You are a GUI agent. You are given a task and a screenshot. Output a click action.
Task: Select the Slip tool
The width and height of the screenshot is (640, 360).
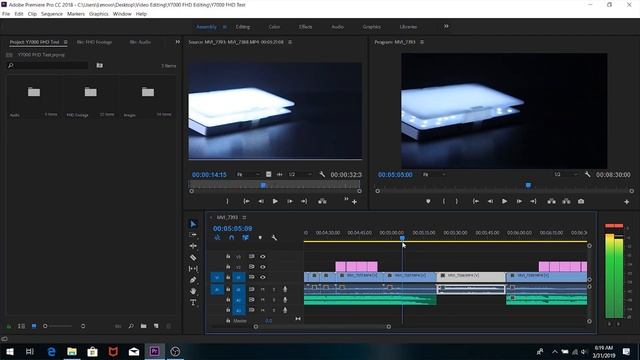coord(193,269)
